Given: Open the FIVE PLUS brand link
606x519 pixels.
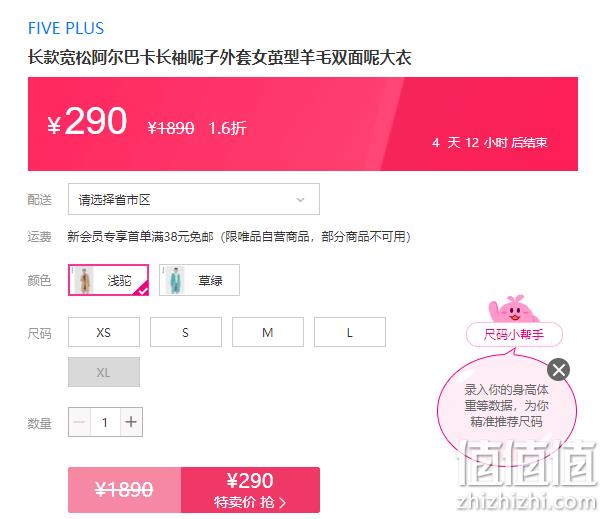Looking at the screenshot, I should point(66,28).
